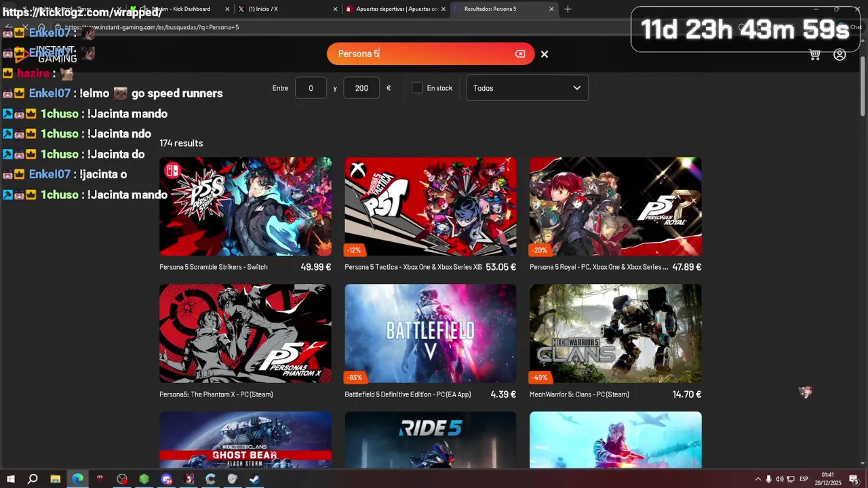
Task: Open Persona 5 Tactica Xbox thumbnail
Action: (431, 207)
